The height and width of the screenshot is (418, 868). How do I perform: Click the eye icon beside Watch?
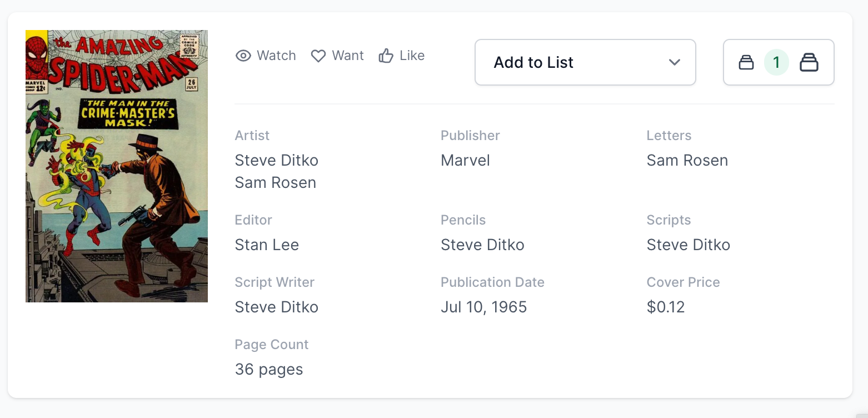243,56
